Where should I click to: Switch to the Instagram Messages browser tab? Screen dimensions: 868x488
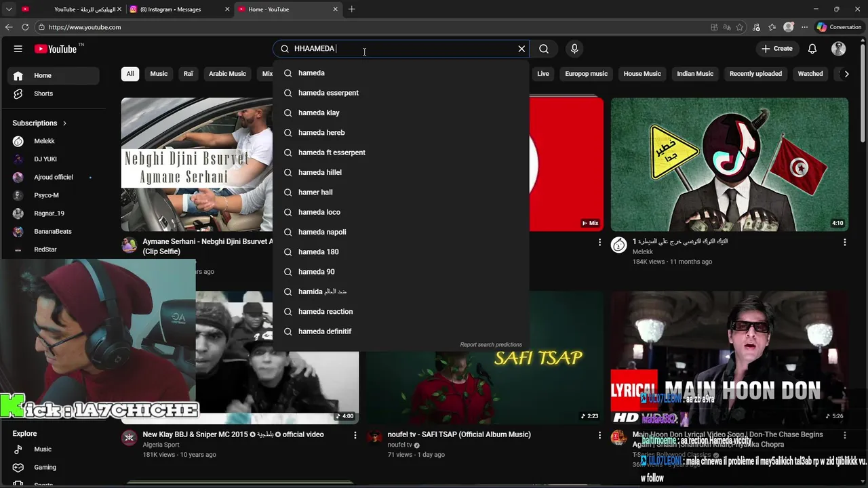pos(180,9)
